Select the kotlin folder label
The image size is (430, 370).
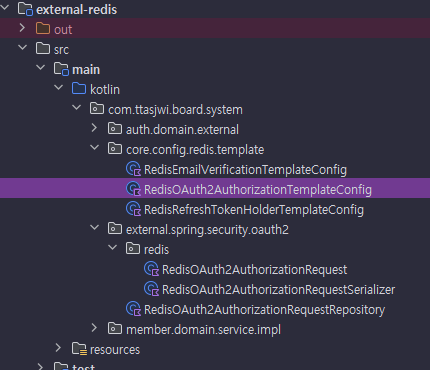(105, 90)
